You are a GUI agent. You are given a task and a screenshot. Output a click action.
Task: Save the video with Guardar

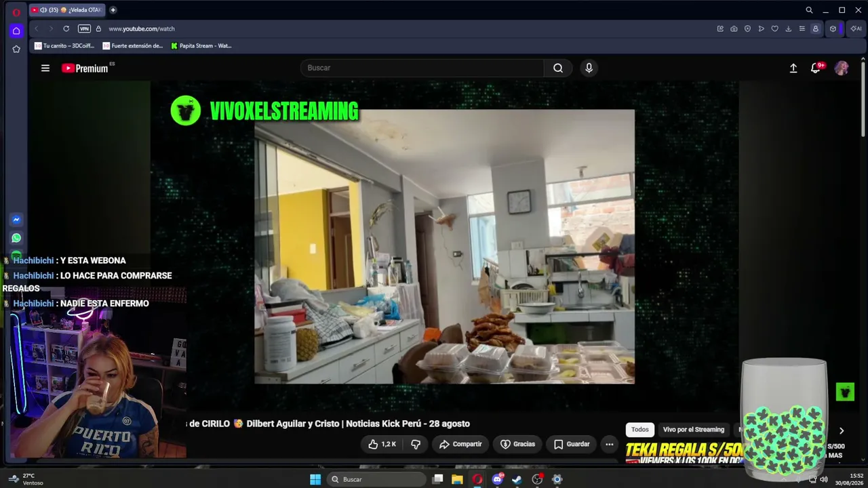[572, 444]
